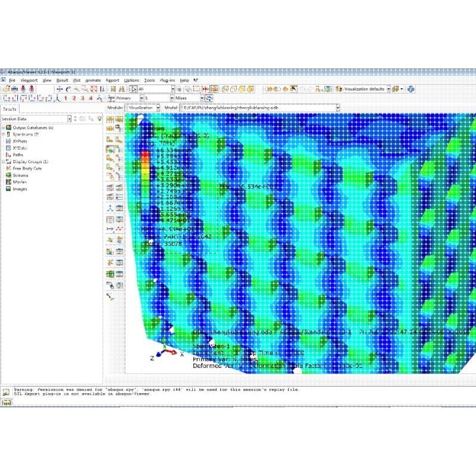The height and width of the screenshot is (476, 476).
Task: Open the Mises component dropdown
Action: click(x=202, y=98)
